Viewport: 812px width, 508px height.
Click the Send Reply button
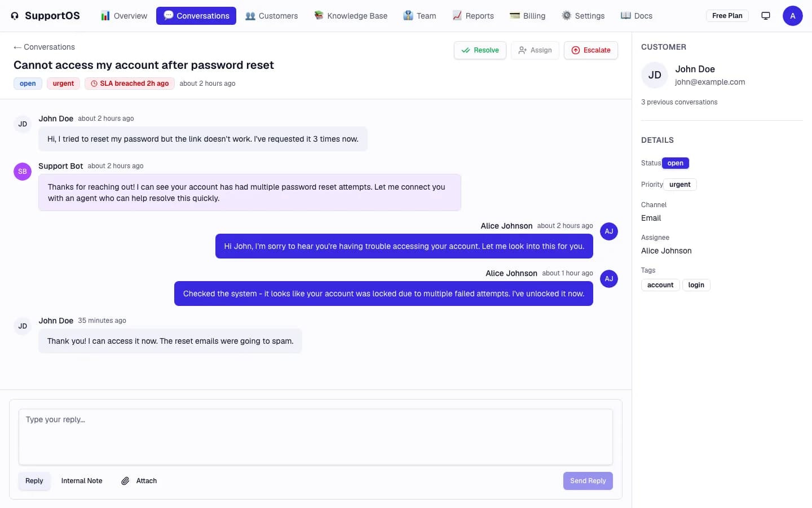[x=588, y=481]
